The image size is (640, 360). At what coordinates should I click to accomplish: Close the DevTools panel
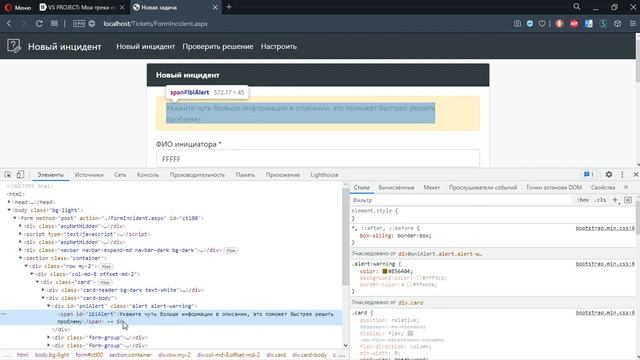636,175
